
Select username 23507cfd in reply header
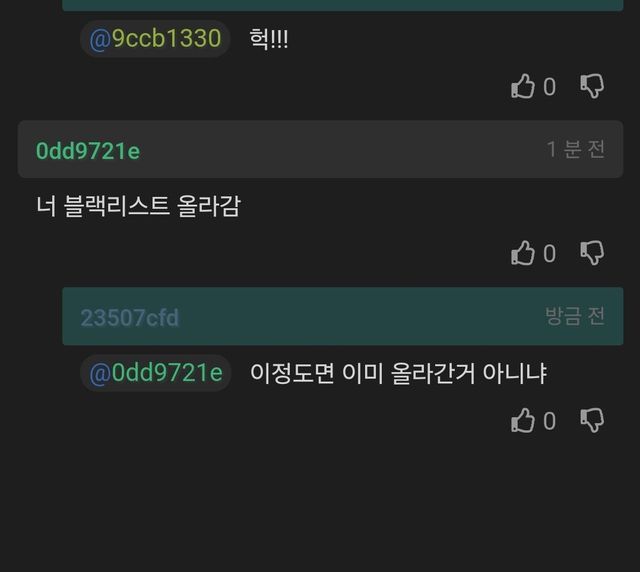tap(129, 318)
